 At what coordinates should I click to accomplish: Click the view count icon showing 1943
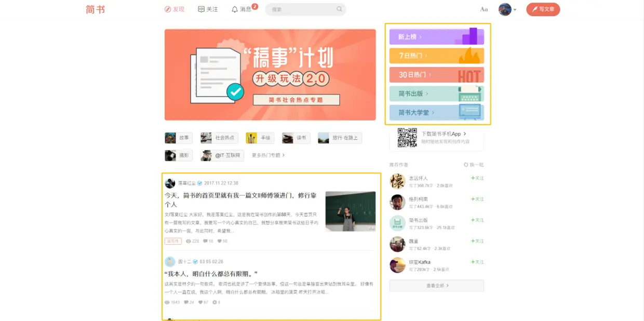click(167, 302)
